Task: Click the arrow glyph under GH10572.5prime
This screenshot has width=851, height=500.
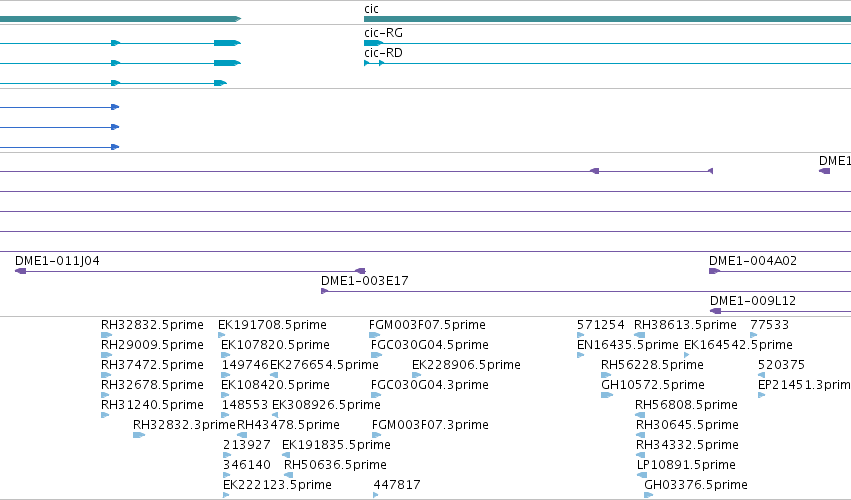Action: [607, 395]
